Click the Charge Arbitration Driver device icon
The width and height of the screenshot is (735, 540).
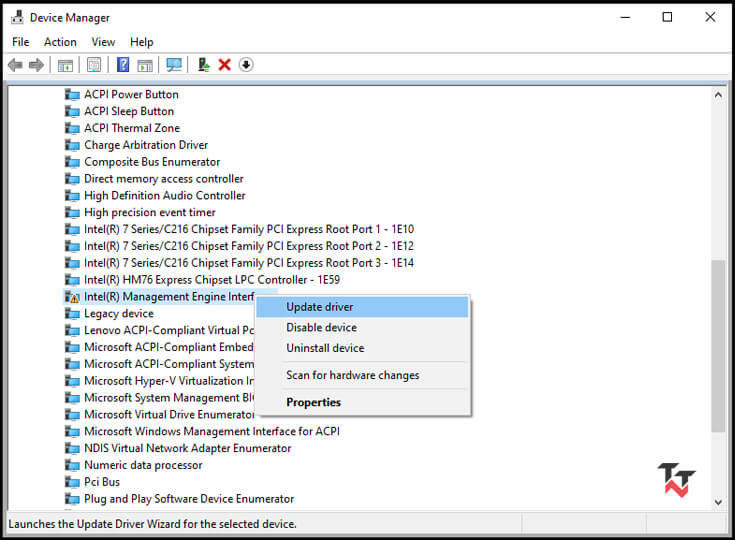click(72, 145)
